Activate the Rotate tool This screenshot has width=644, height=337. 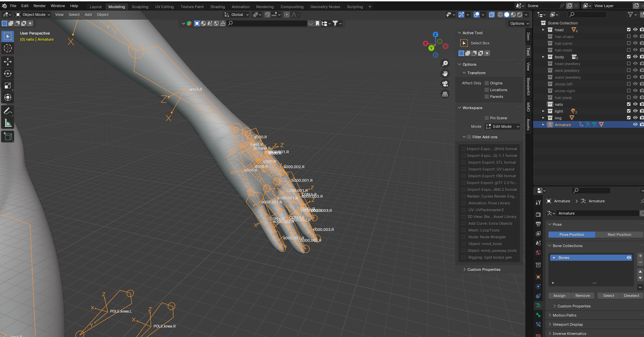click(x=8, y=74)
